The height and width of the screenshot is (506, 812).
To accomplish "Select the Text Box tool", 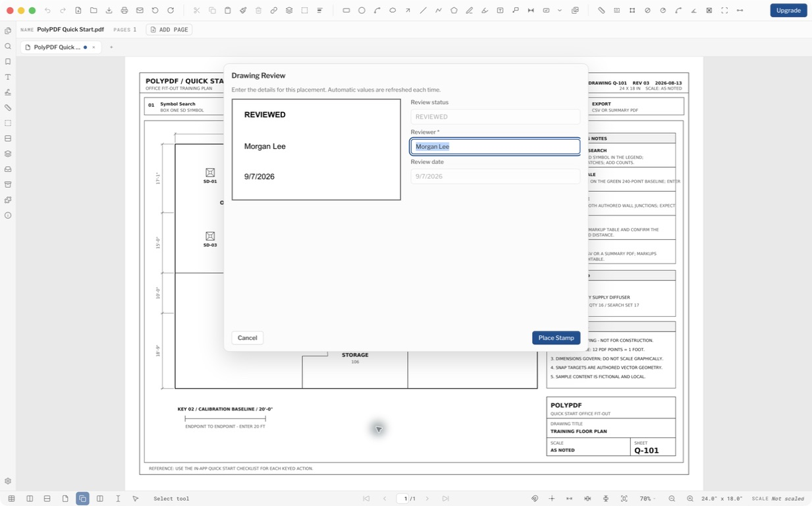I will [500, 11].
